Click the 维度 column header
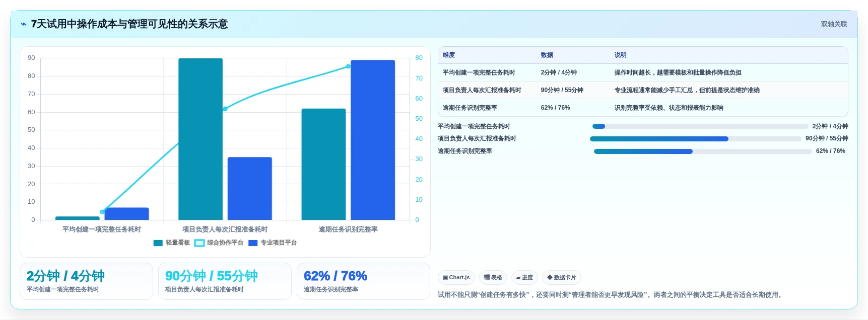The height and width of the screenshot is (320, 868). [x=449, y=55]
